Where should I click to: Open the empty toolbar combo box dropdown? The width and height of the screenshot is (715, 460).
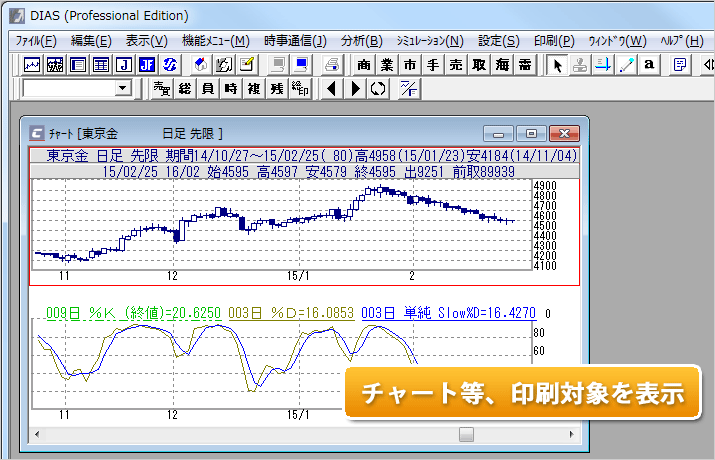click(123, 89)
